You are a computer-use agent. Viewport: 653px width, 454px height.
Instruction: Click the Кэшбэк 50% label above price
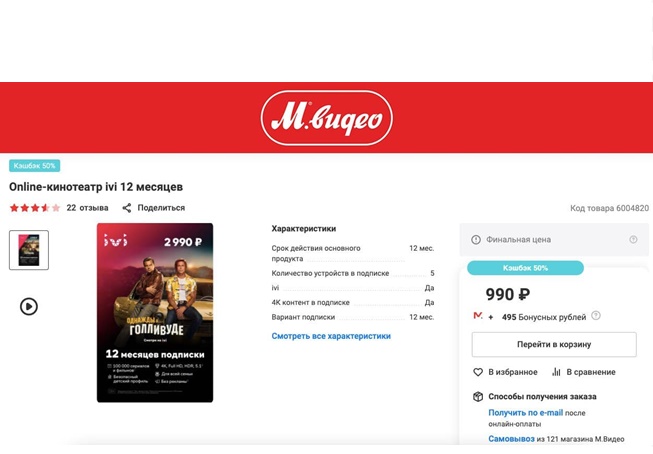click(x=525, y=268)
